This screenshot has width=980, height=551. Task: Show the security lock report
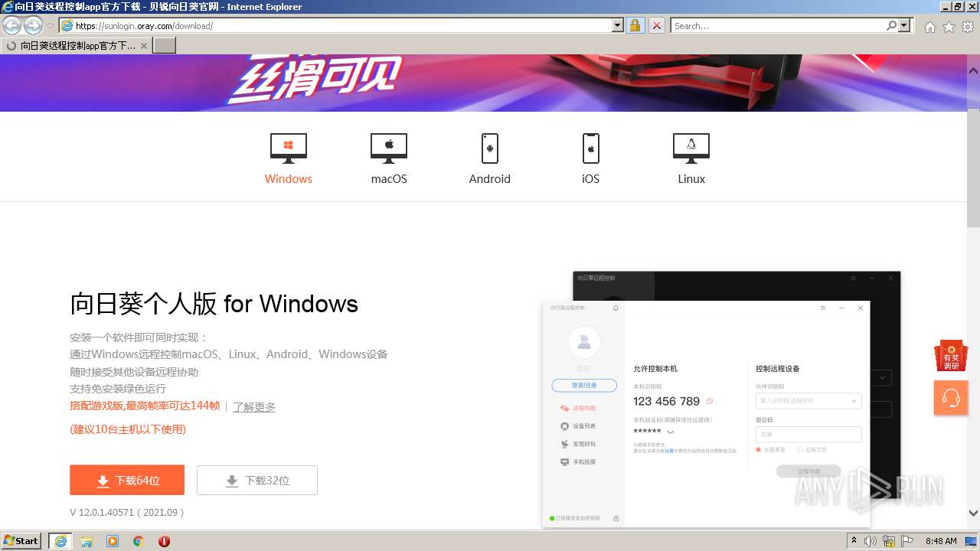[635, 25]
